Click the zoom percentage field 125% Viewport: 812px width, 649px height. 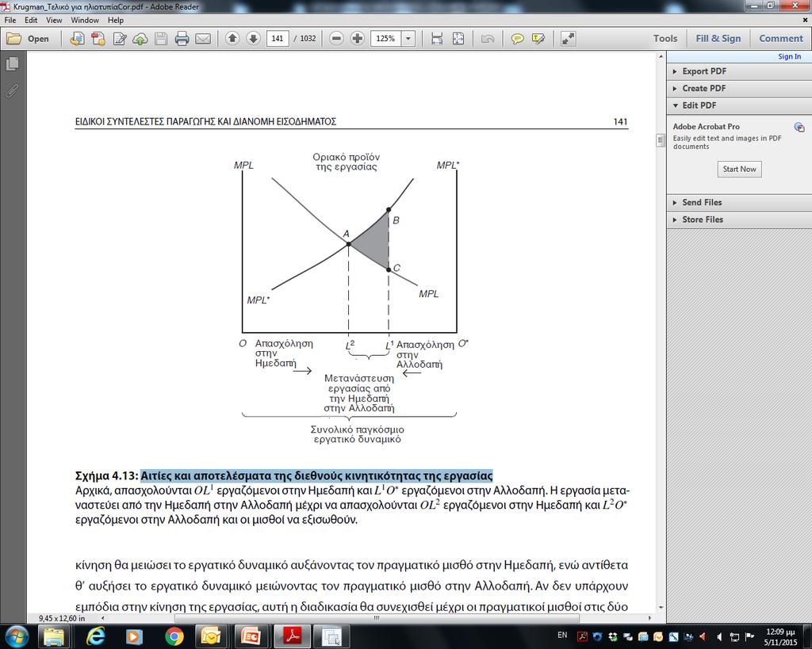point(386,38)
